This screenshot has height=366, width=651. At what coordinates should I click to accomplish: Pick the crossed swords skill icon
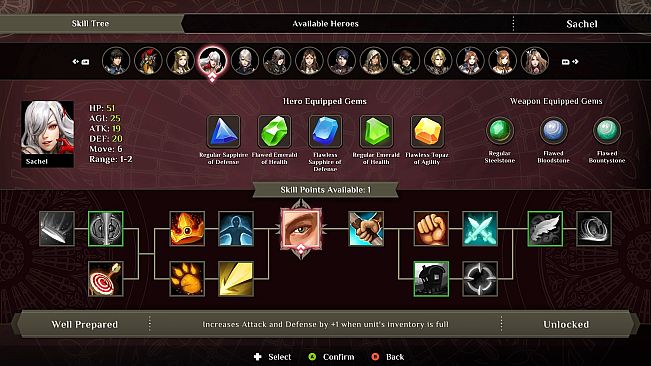tap(480, 229)
